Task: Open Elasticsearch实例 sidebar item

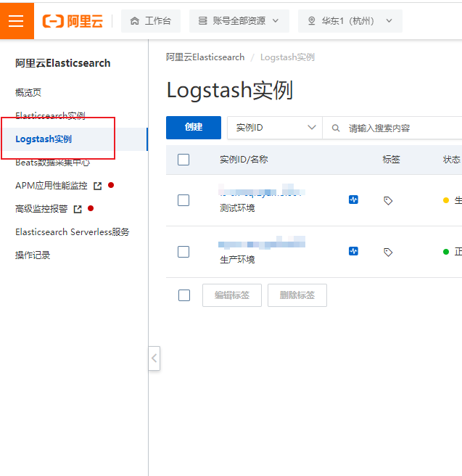Action: (x=50, y=115)
